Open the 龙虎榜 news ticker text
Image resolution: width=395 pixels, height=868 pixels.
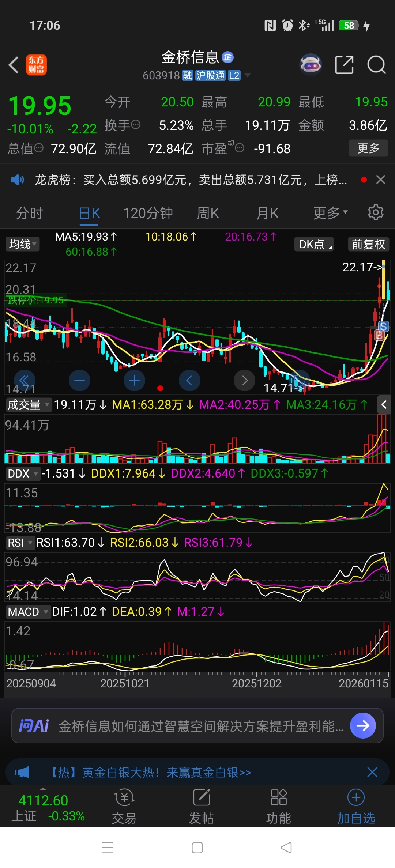pos(191,180)
